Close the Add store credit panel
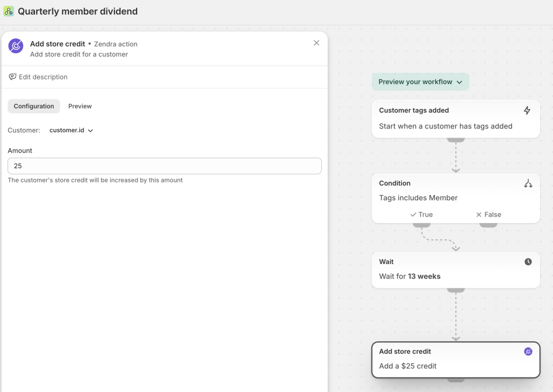The width and height of the screenshot is (553, 392). [316, 43]
